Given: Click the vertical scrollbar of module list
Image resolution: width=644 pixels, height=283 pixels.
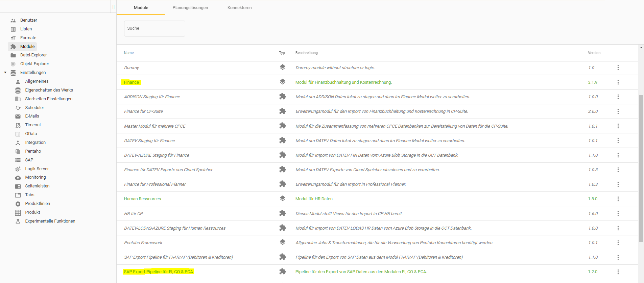Looking at the screenshot, I should click(x=641, y=169).
